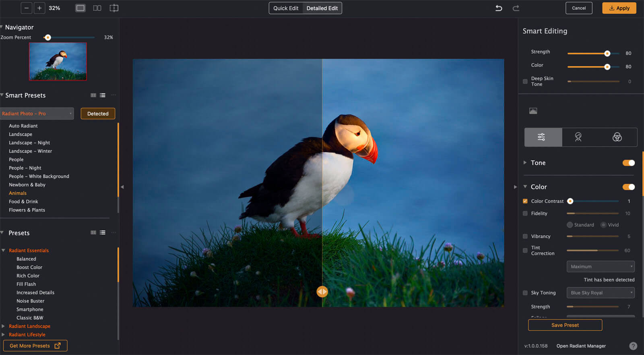
Task: Select the Vivid fidelity radio option
Action: point(603,225)
